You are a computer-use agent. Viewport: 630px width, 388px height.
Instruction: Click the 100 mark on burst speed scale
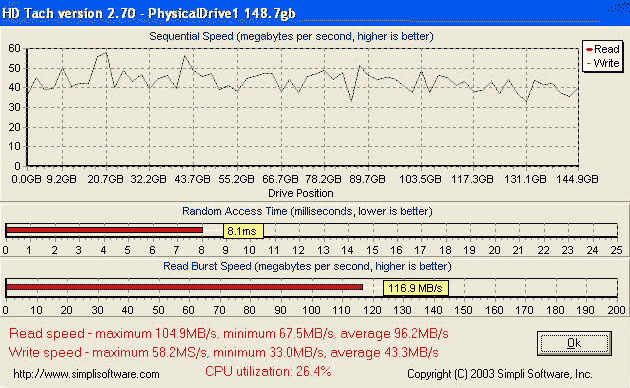point(311,310)
